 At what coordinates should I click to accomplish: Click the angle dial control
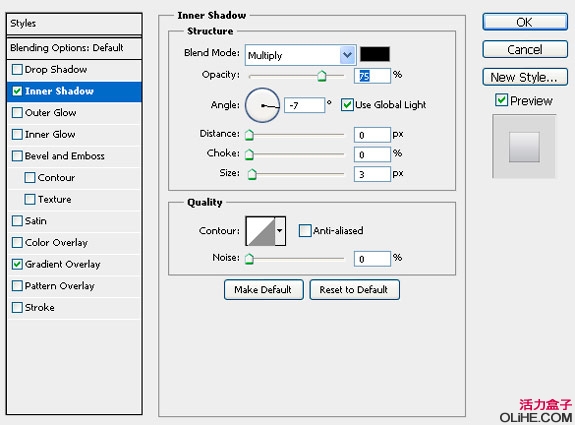click(x=262, y=105)
